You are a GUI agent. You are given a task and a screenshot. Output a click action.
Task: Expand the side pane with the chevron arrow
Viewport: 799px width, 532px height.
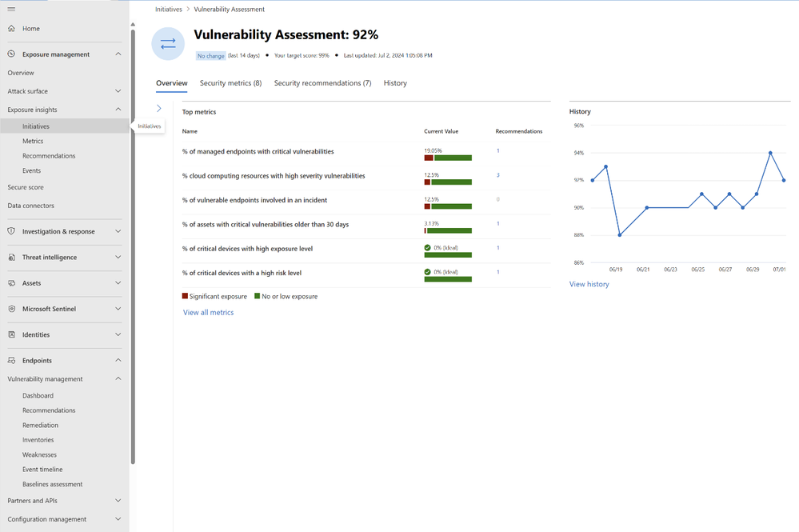point(159,108)
